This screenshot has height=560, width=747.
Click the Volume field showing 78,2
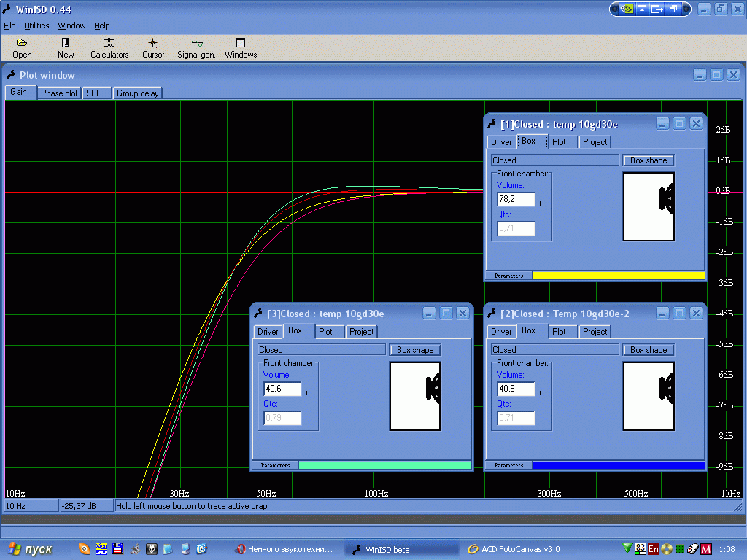point(515,200)
